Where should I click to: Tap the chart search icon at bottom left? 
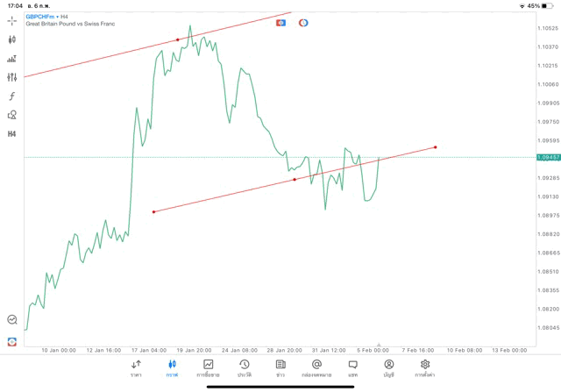pos(12,320)
